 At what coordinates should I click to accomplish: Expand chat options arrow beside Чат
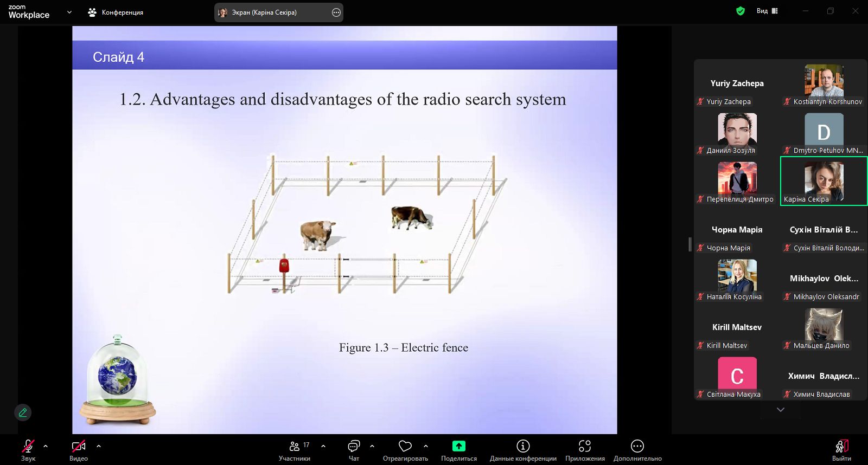(372, 446)
